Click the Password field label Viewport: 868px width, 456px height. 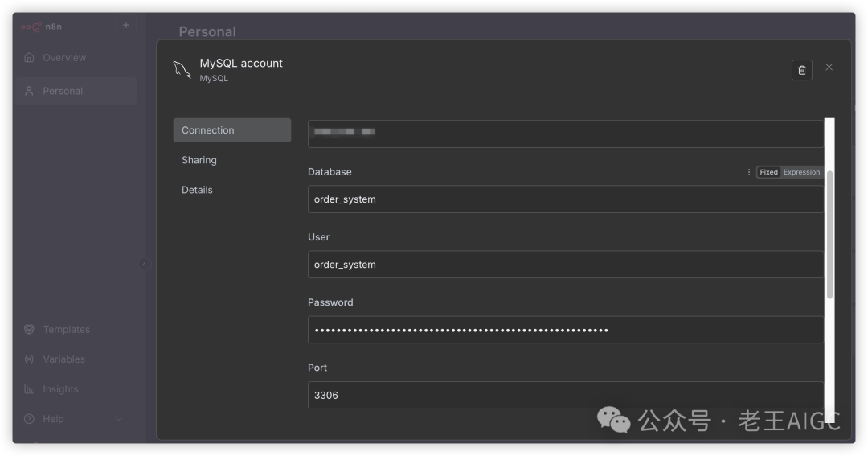pos(330,302)
